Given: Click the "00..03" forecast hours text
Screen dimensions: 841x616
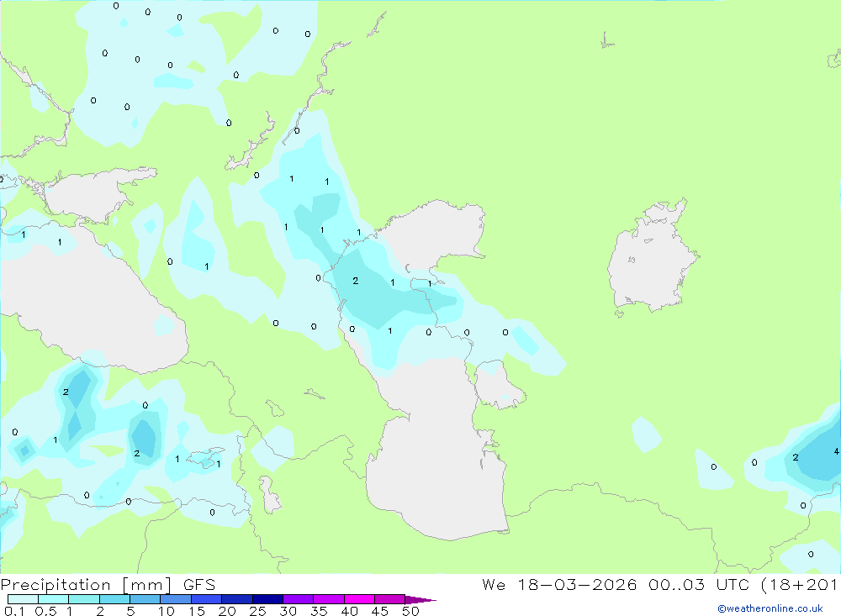Looking at the screenshot, I should tap(676, 585).
